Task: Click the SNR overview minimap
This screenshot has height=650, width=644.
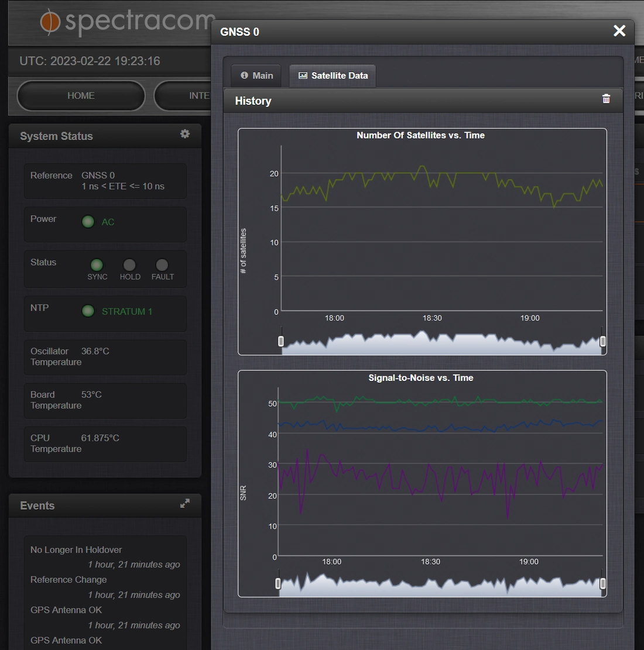Action: pyautogui.click(x=440, y=584)
